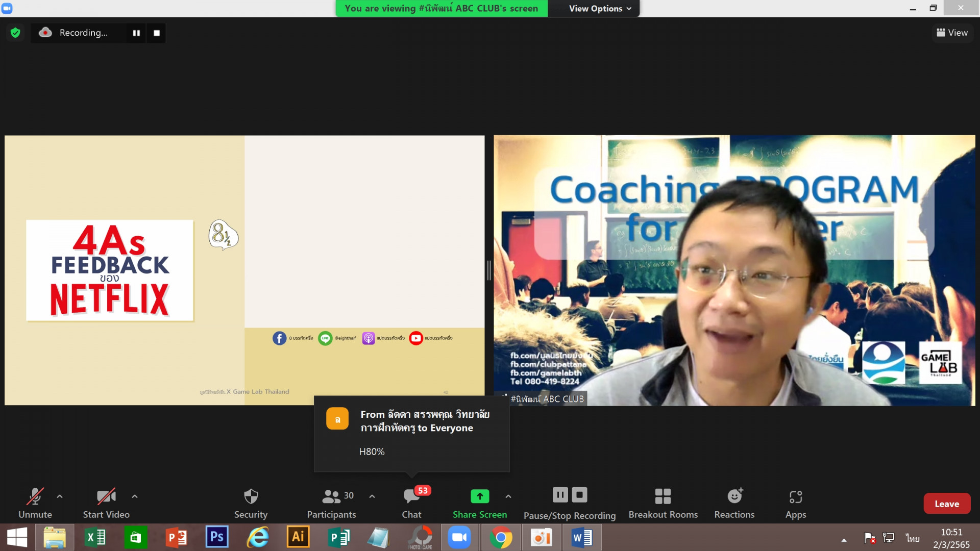Open the Chat panel
Viewport: 980px width, 551px height.
tap(412, 503)
